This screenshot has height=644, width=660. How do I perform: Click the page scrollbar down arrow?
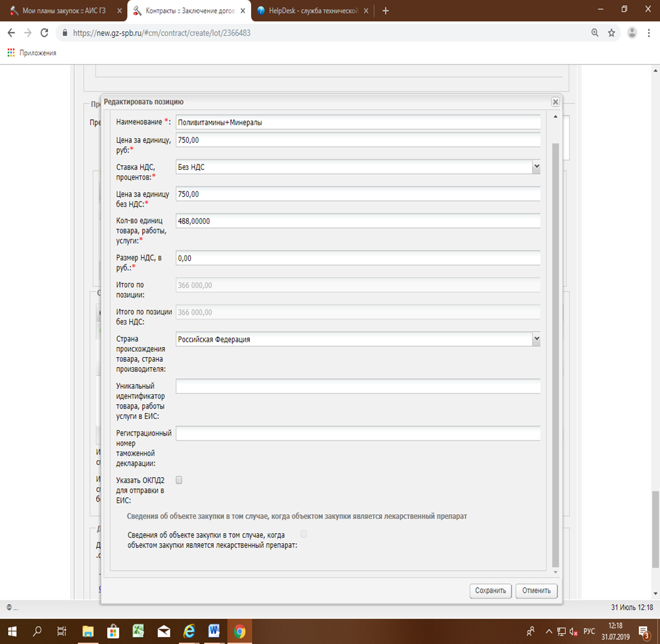[655, 593]
